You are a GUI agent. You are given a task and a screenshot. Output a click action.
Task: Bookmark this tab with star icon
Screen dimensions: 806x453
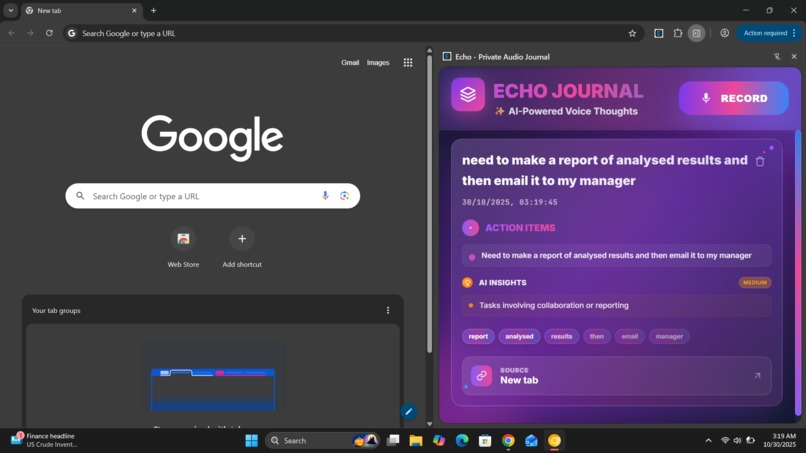click(632, 33)
